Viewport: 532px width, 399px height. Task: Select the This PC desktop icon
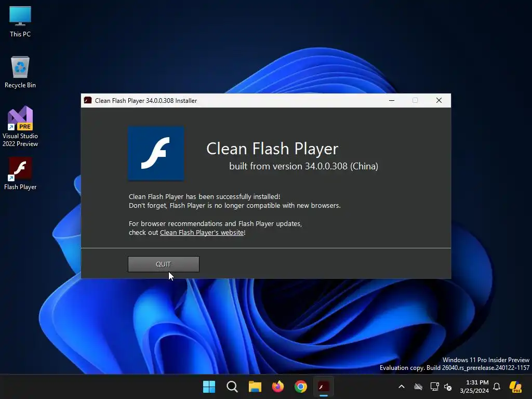click(20, 22)
